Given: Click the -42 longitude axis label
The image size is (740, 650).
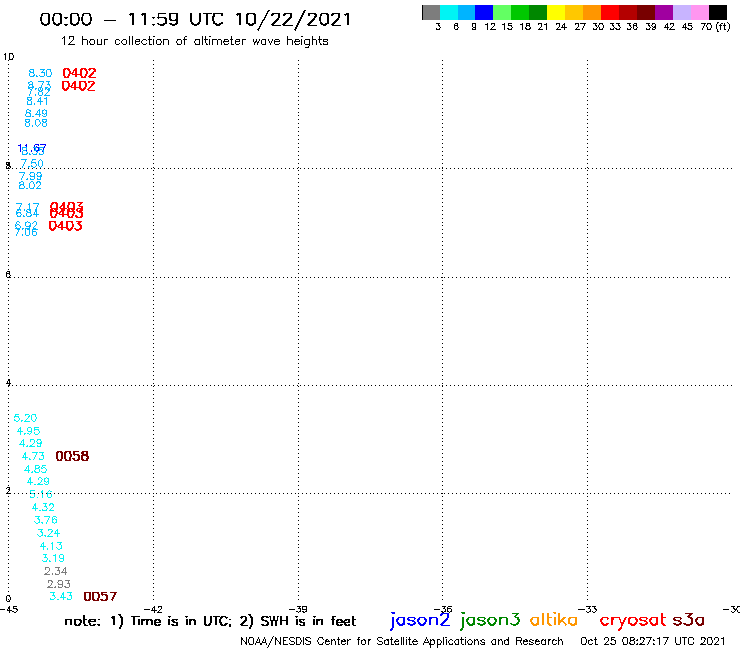Looking at the screenshot, I should click(x=153, y=609).
